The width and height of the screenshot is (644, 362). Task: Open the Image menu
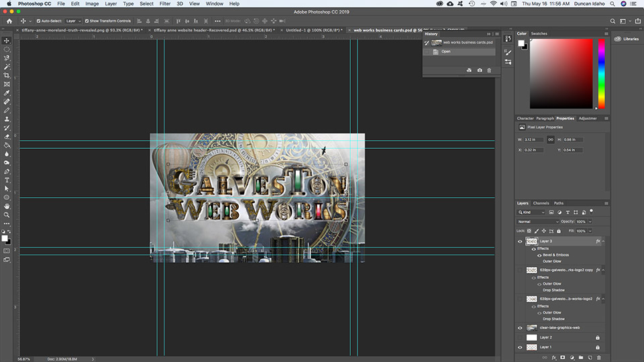(92, 4)
